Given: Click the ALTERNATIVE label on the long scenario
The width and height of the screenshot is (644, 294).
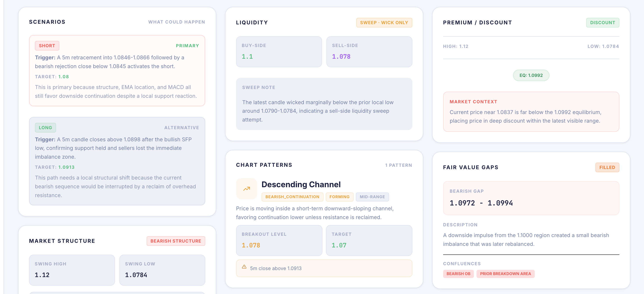Looking at the screenshot, I should [x=182, y=127].
